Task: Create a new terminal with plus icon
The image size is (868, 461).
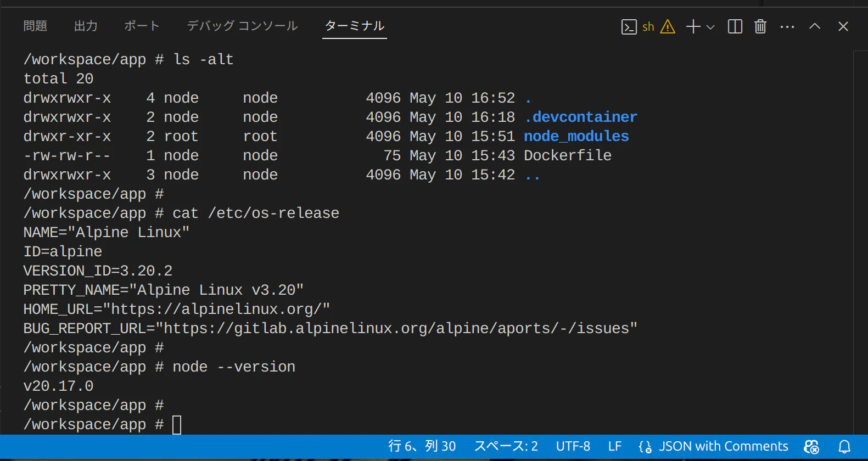Action: [x=693, y=26]
